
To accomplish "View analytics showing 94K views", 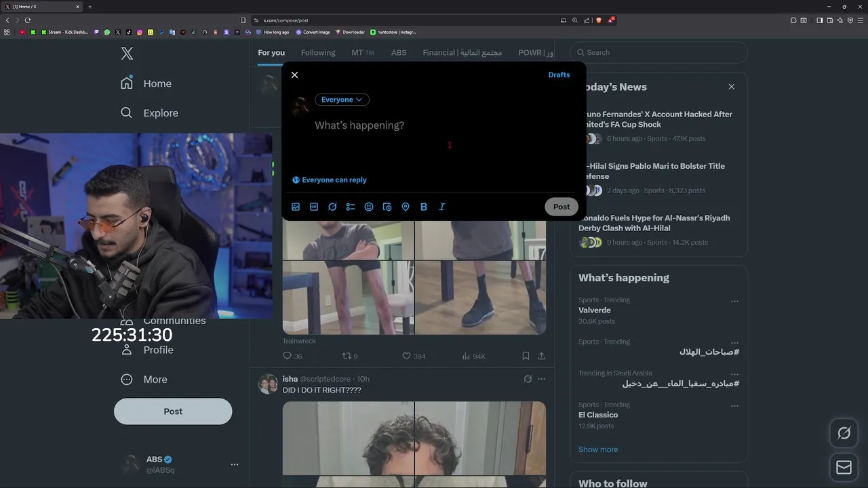I will [x=474, y=356].
